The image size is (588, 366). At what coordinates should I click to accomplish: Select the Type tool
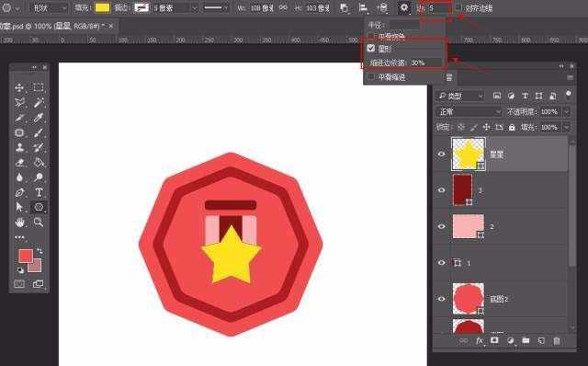click(x=39, y=192)
